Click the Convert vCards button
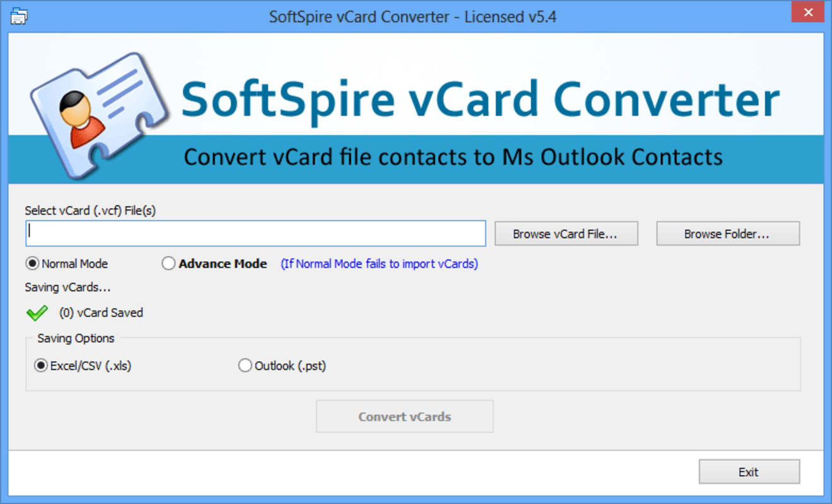The image size is (832, 504). click(405, 416)
